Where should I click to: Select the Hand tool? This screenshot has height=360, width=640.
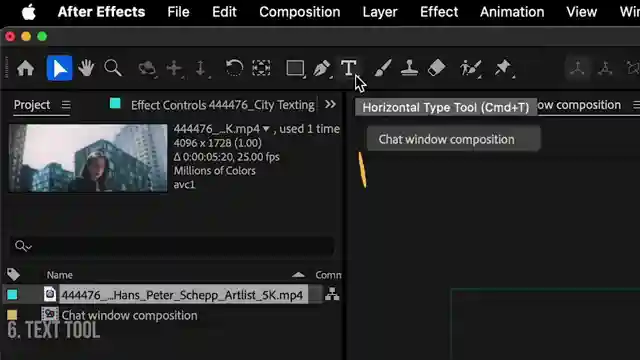point(86,68)
